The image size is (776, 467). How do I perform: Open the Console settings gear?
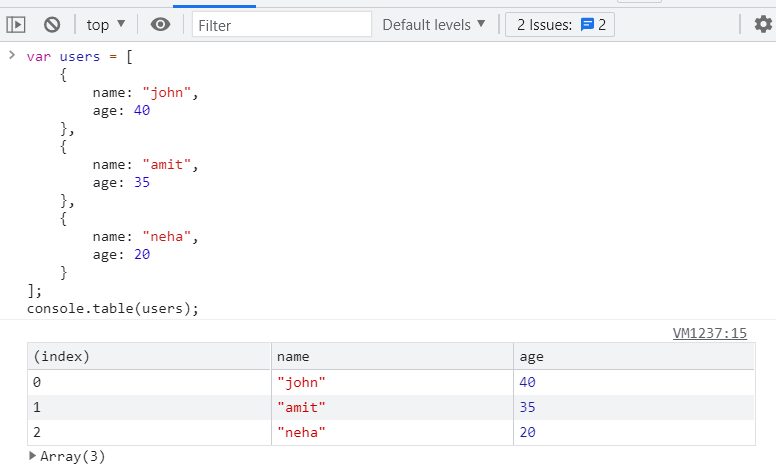(763, 24)
